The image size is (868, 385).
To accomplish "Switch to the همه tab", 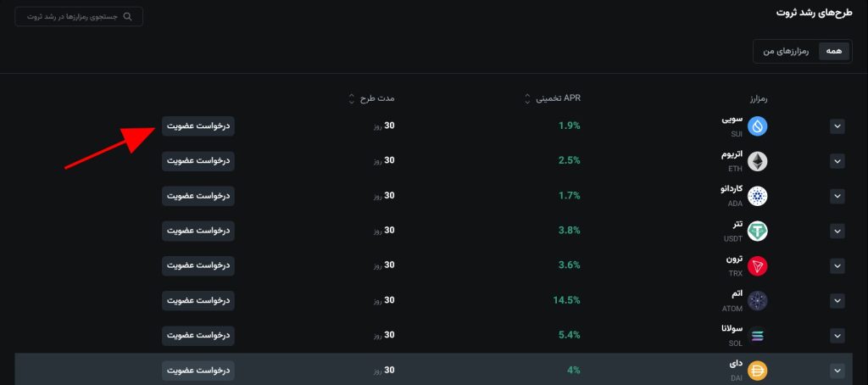I will coord(833,51).
